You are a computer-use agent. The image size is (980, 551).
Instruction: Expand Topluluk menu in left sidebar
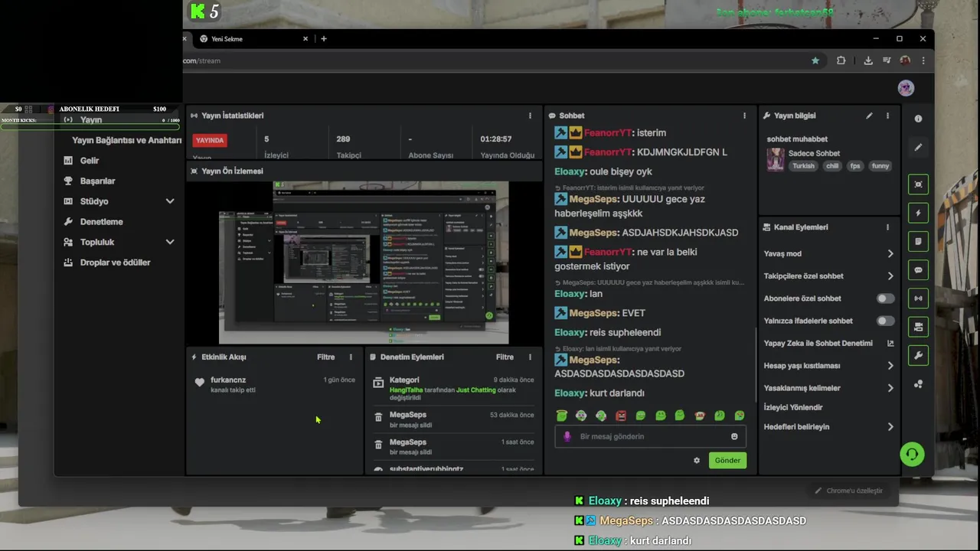(170, 242)
